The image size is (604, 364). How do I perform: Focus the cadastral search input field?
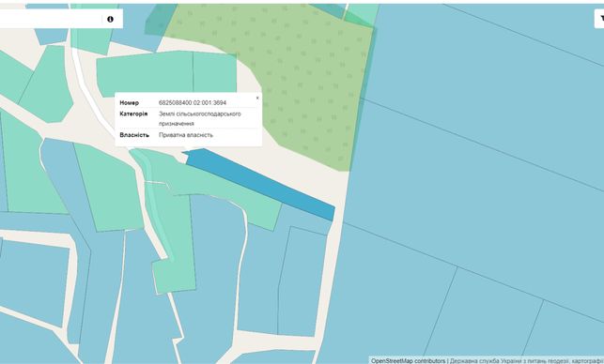coord(50,19)
